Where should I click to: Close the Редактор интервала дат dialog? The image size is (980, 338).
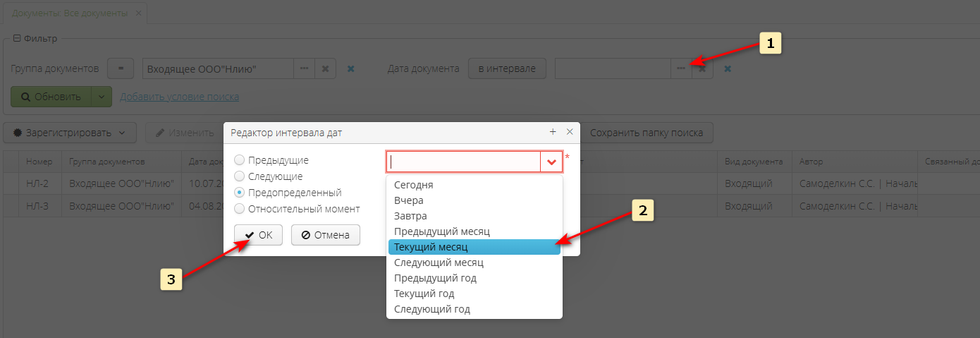[x=570, y=132]
